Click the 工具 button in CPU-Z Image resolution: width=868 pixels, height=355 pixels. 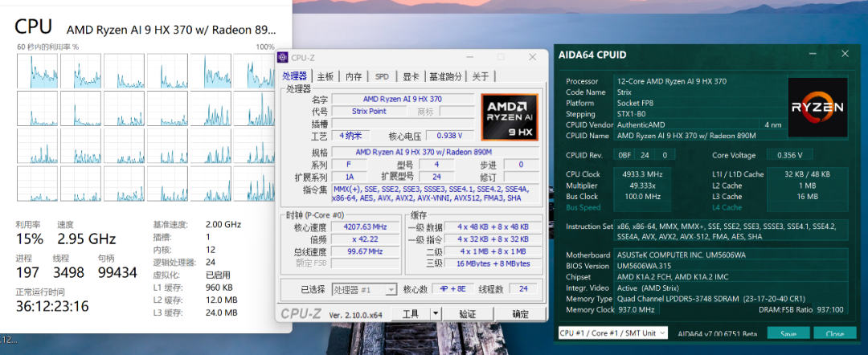[x=410, y=314]
